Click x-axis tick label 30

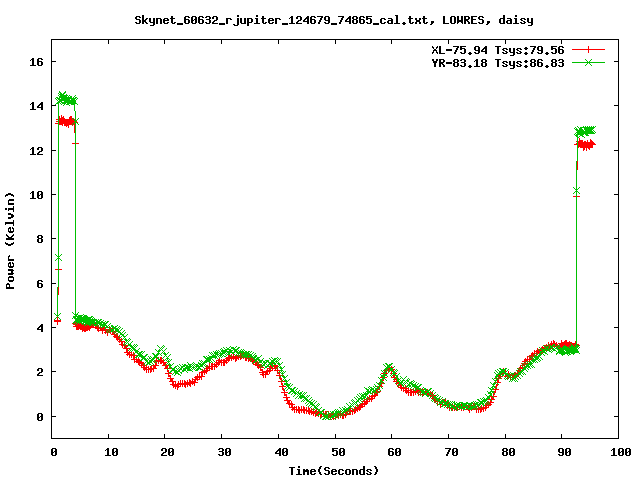point(224,452)
